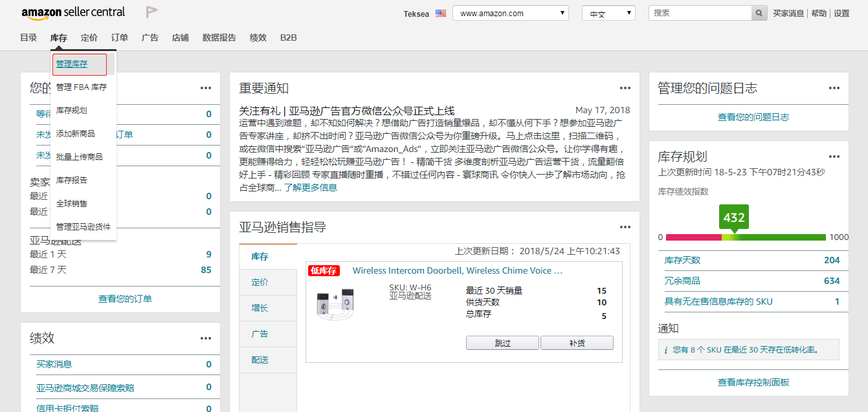Viewport: 868px width, 412px height.
Task: Select 管理 FBA 库存 menu entry
Action: click(82, 87)
